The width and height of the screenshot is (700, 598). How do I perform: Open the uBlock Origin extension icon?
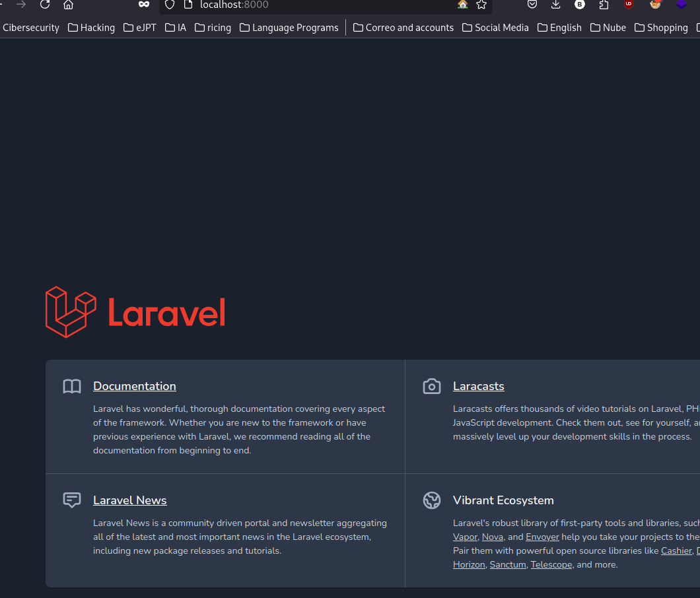coord(629,5)
